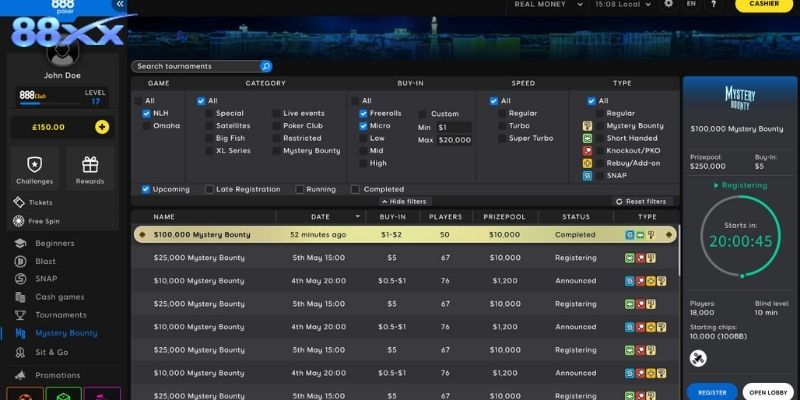Open help question mark icon
This screenshot has width=800, height=400.
713,4
